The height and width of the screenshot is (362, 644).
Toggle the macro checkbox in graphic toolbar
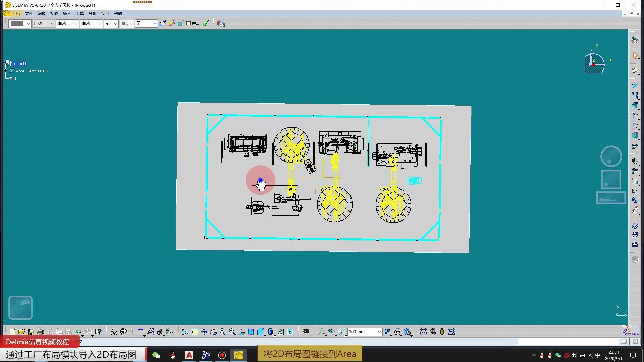coord(189,23)
